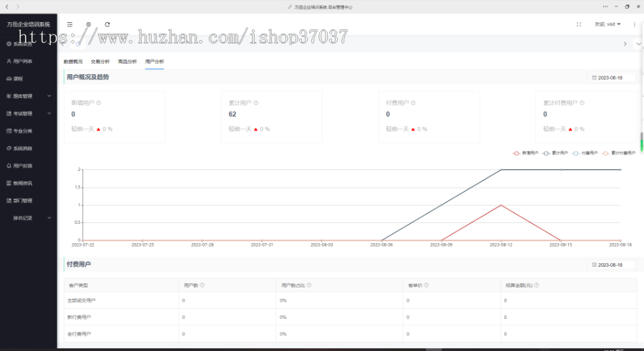The image size is (644, 351).
Task: Toggle fullscreen with the expand icon
Action: click(579, 24)
